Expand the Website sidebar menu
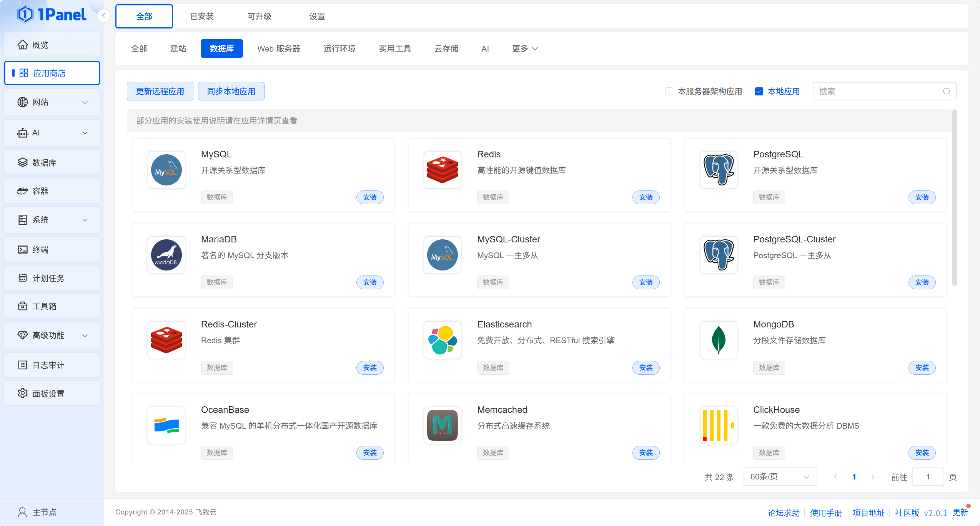 [52, 102]
